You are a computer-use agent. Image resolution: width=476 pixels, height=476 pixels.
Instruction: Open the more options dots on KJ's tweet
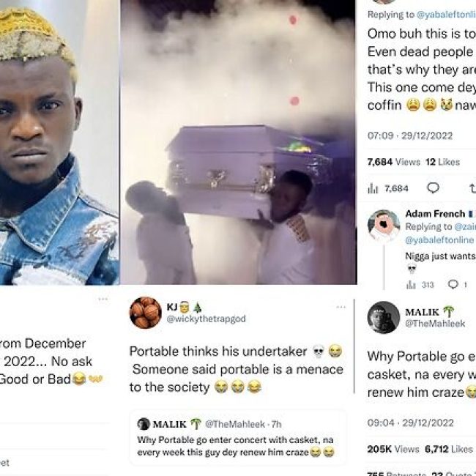click(x=341, y=308)
